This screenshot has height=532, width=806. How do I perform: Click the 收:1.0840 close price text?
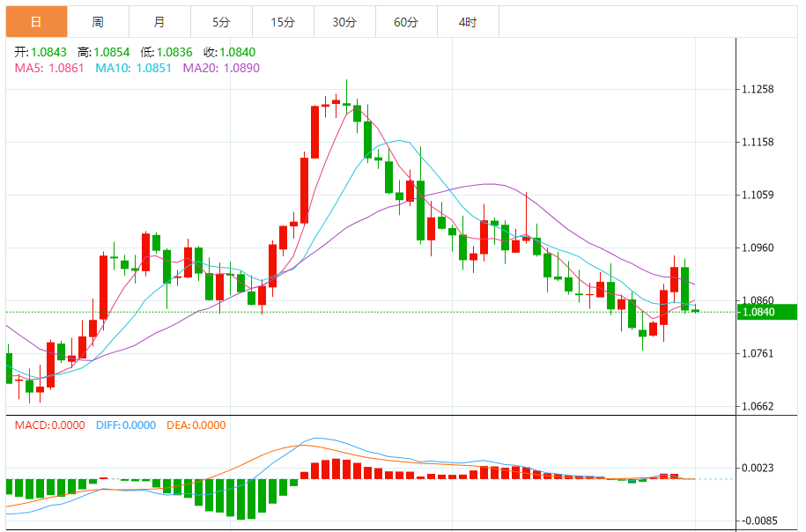[x=230, y=52]
